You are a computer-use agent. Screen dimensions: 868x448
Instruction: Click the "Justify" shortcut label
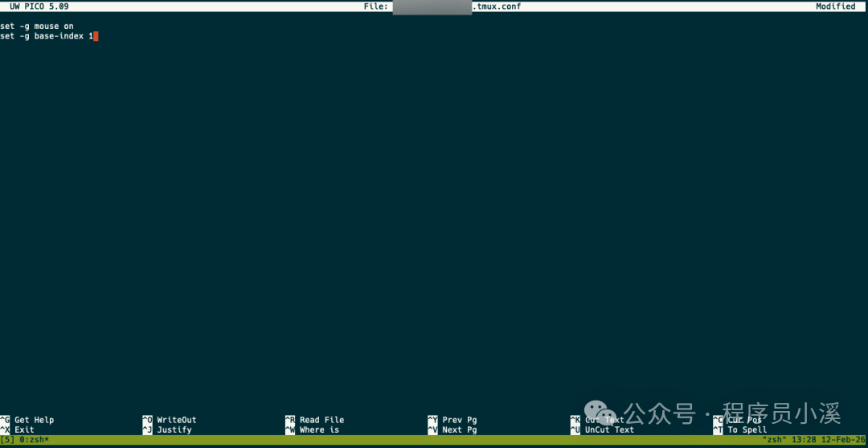click(174, 430)
